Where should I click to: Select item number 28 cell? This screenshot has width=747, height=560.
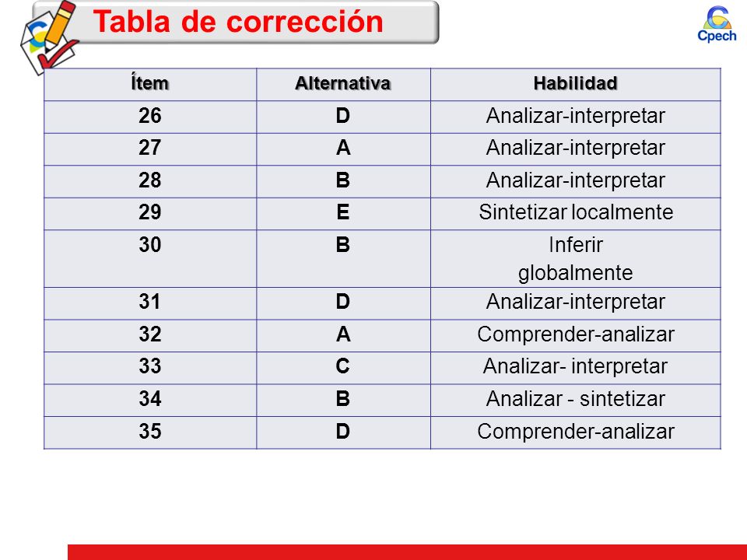pyautogui.click(x=150, y=181)
